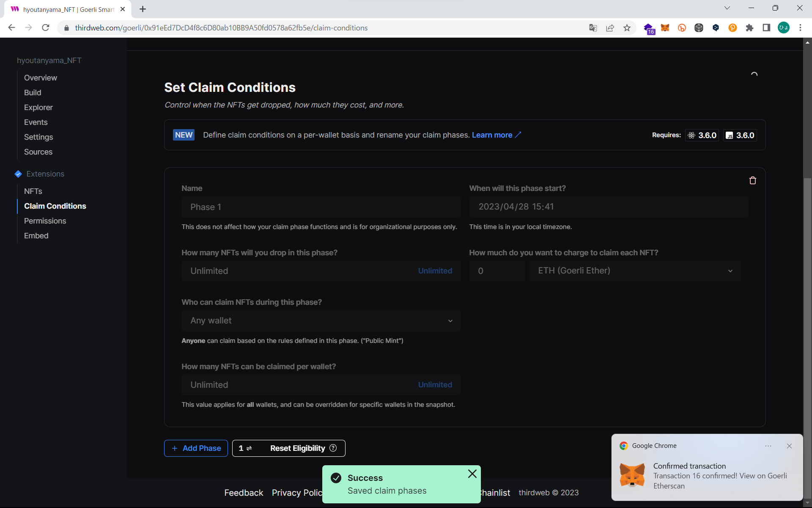Go to the Explorer sidebar item
This screenshot has width=812, height=508.
click(38, 108)
